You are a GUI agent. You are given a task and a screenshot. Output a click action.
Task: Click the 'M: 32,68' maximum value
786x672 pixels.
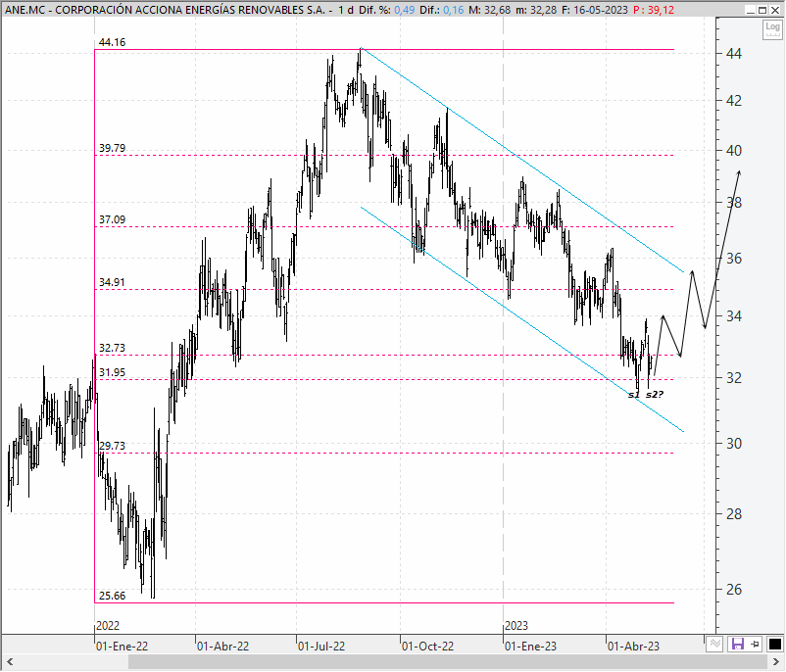point(489,10)
